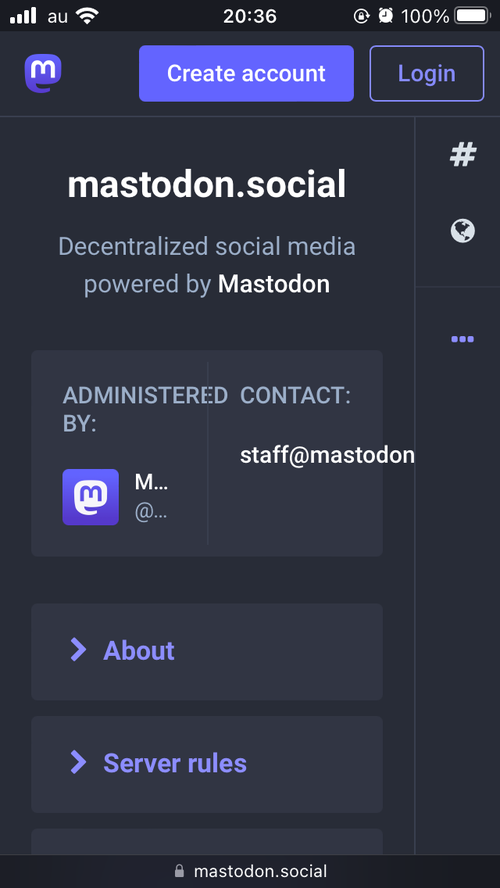Tap the padlock icon in address bar

click(180, 870)
